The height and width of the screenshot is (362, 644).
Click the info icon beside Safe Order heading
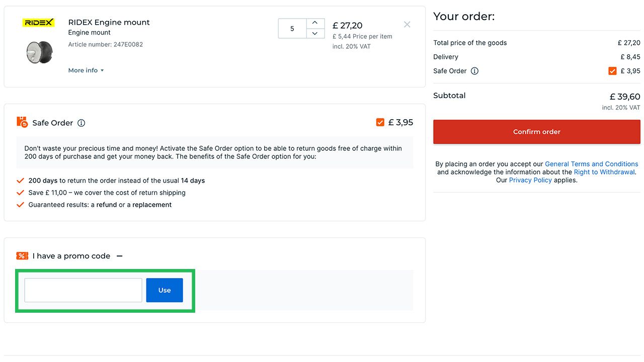coord(82,123)
